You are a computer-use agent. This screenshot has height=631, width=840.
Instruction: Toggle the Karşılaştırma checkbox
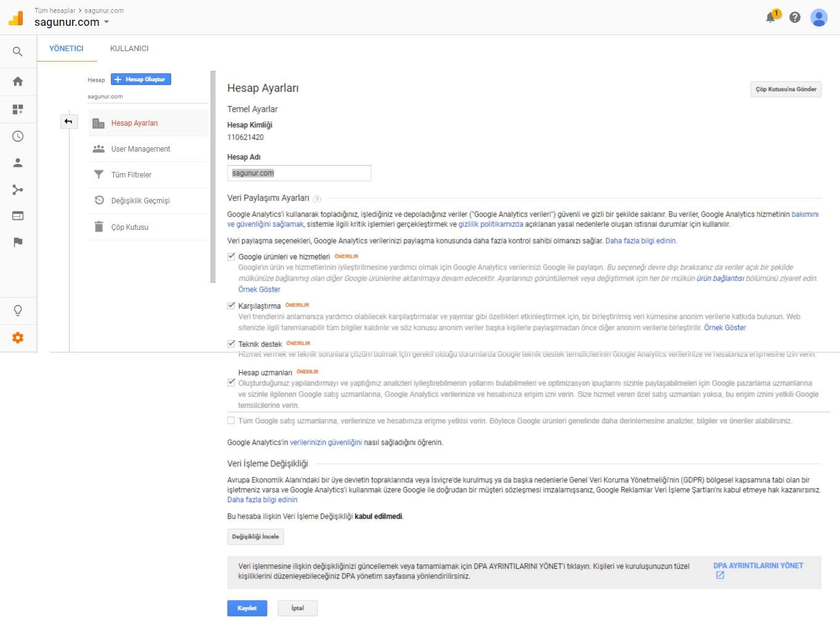(231, 306)
